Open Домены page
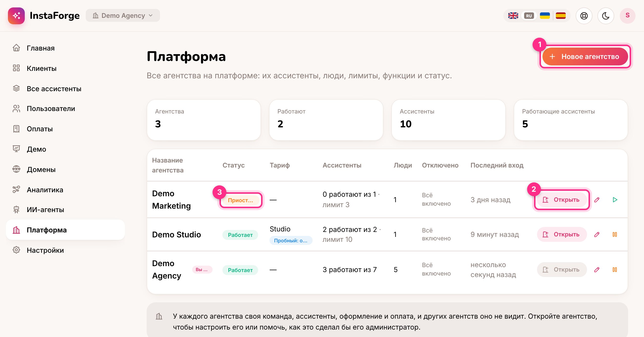 65,169
